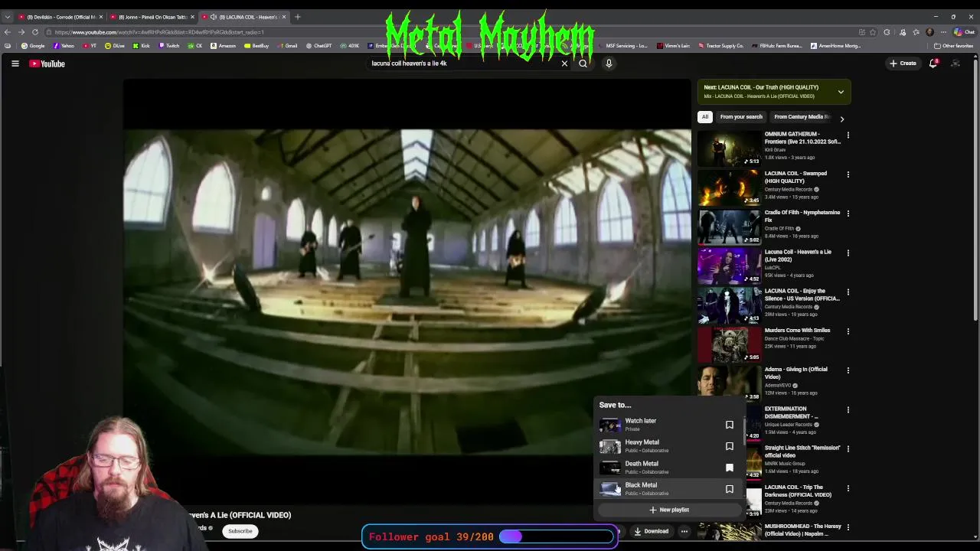Open a new browser tab

tap(297, 17)
